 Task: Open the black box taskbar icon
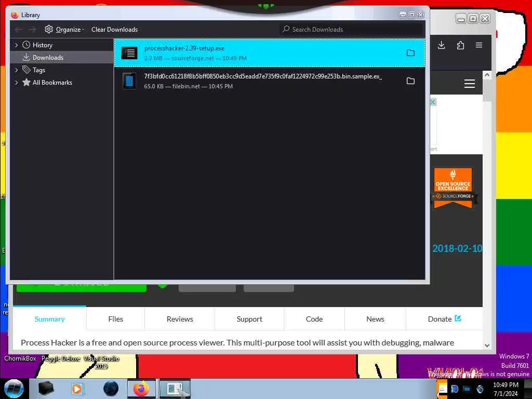(46, 389)
